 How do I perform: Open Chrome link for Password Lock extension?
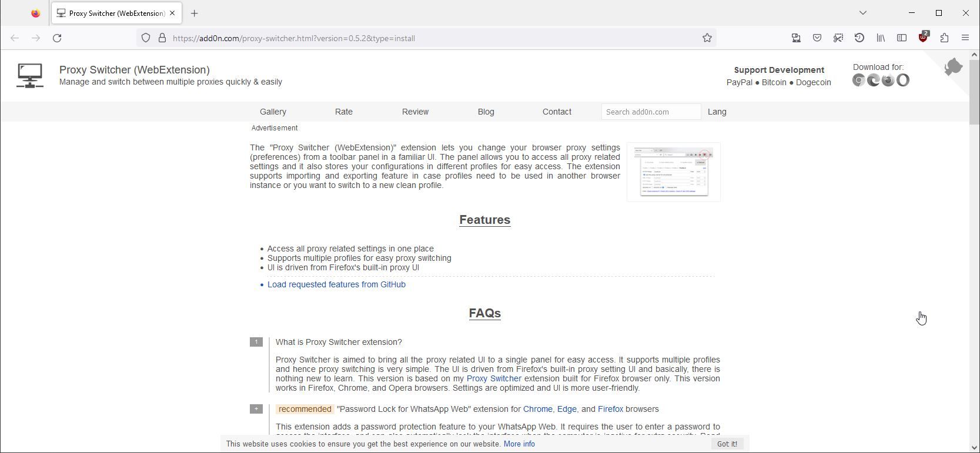click(538, 409)
